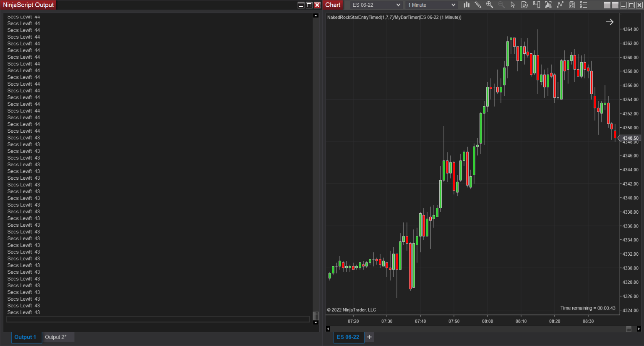This screenshot has width=644, height=346.
Task: Show the Data Box using its toolbar icon
Action: tap(524, 5)
